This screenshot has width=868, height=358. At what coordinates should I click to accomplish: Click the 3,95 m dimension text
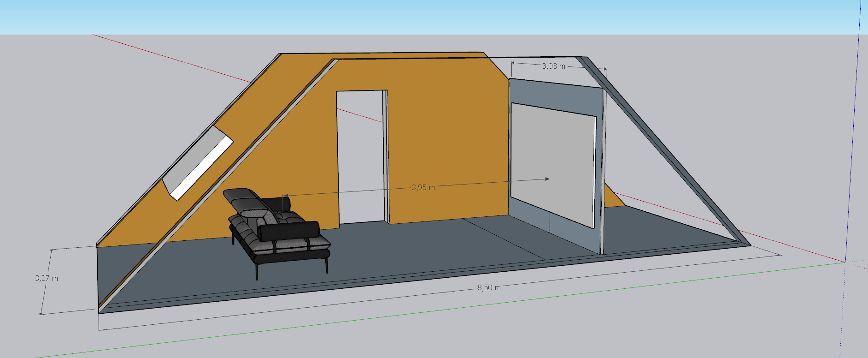tap(423, 187)
